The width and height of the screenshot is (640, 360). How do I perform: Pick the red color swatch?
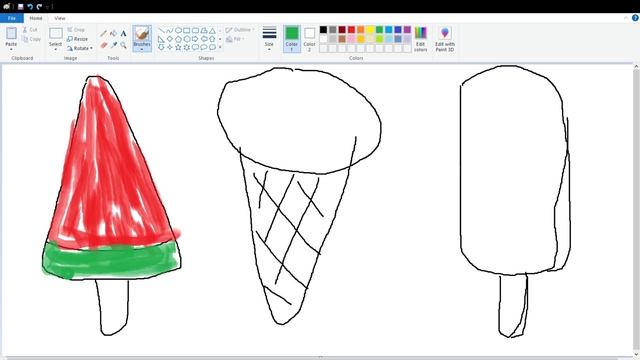click(x=351, y=29)
